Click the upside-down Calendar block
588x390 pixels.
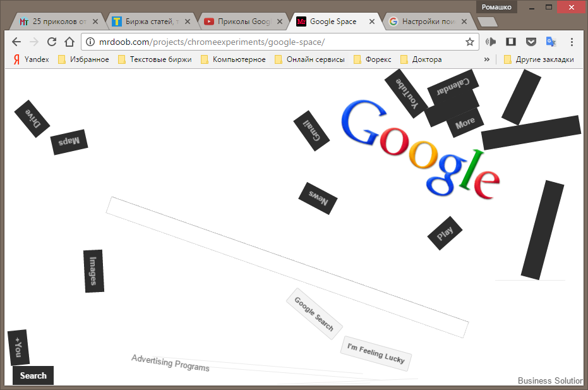click(x=453, y=87)
